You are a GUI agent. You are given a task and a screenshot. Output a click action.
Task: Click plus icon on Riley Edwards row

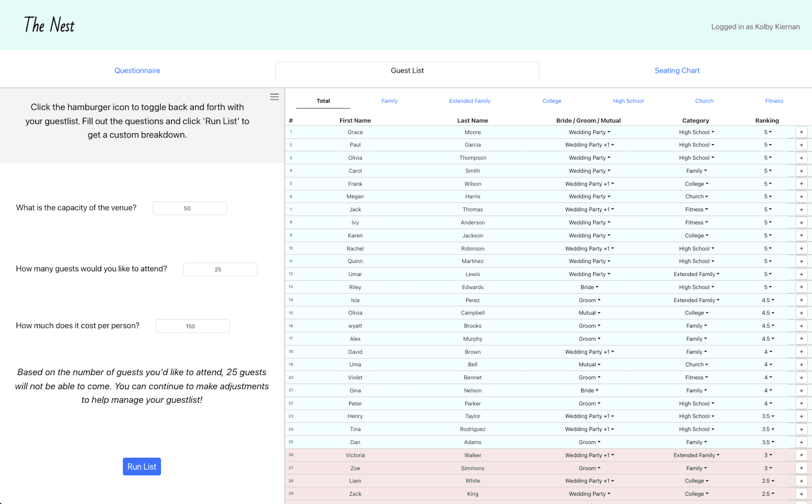[801, 287]
